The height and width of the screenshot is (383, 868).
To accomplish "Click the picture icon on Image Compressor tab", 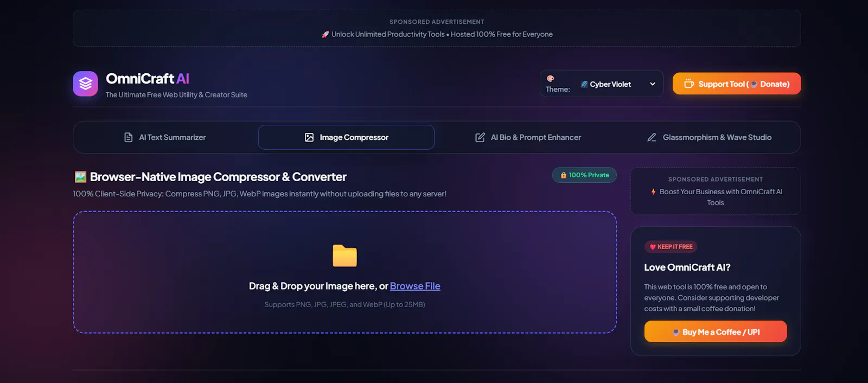I will click(x=309, y=137).
